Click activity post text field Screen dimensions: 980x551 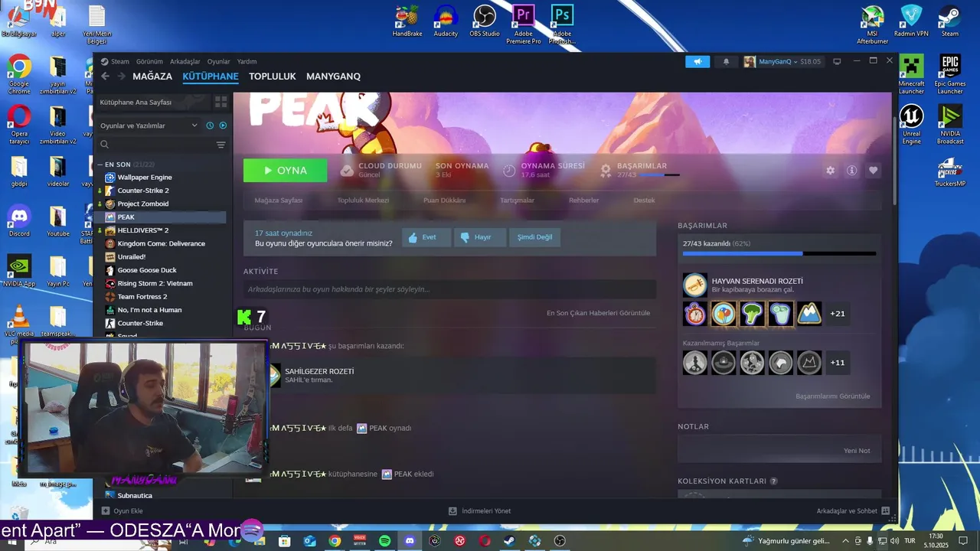pyautogui.click(x=449, y=289)
